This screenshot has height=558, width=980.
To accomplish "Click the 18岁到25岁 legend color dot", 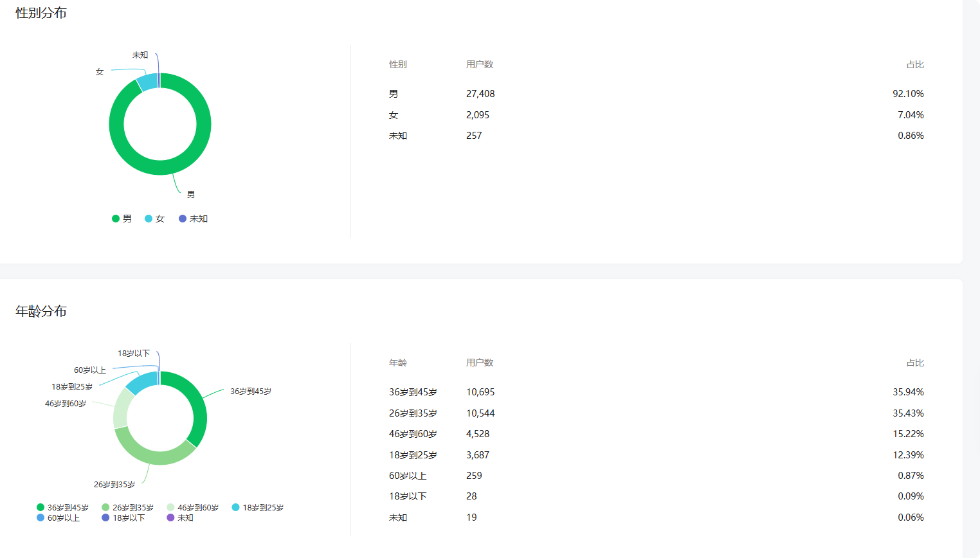I will [236, 508].
